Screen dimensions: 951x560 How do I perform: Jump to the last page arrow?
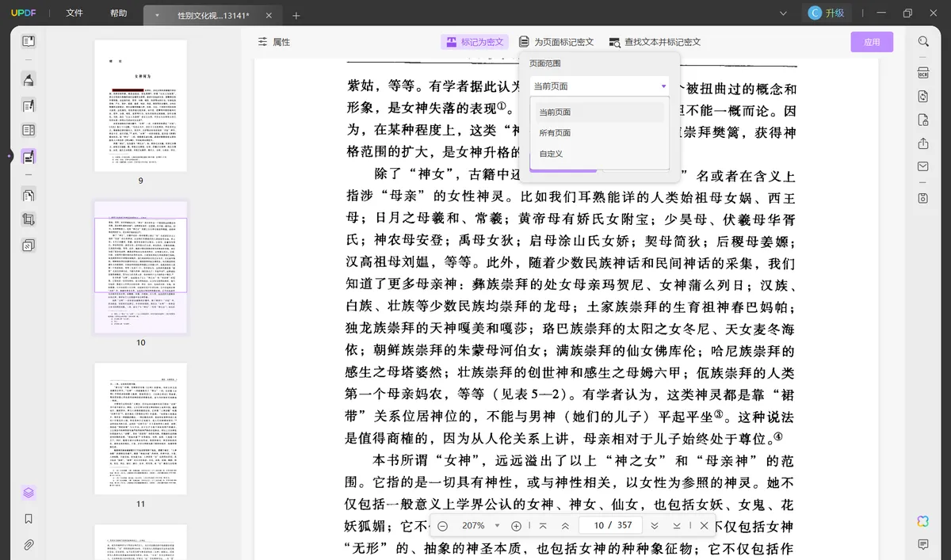(677, 526)
